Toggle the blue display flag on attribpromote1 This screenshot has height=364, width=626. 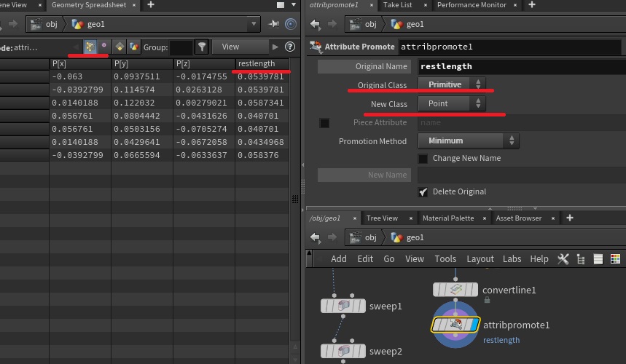(474, 325)
